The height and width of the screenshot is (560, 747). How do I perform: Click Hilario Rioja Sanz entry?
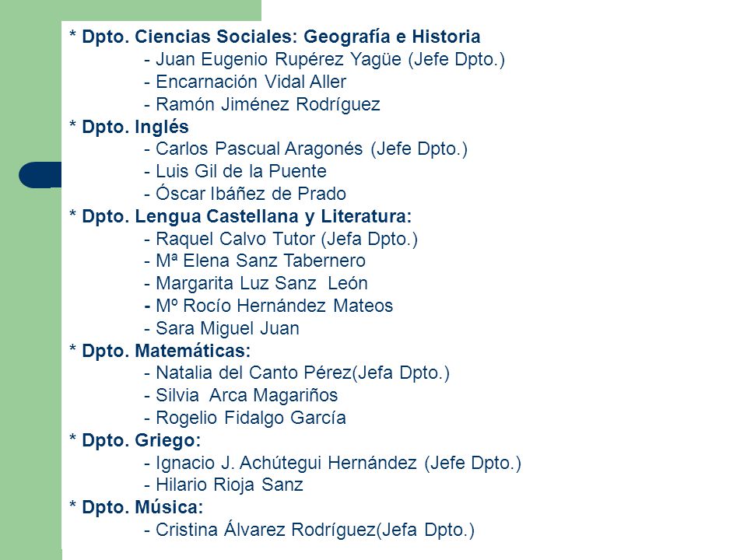(x=223, y=485)
